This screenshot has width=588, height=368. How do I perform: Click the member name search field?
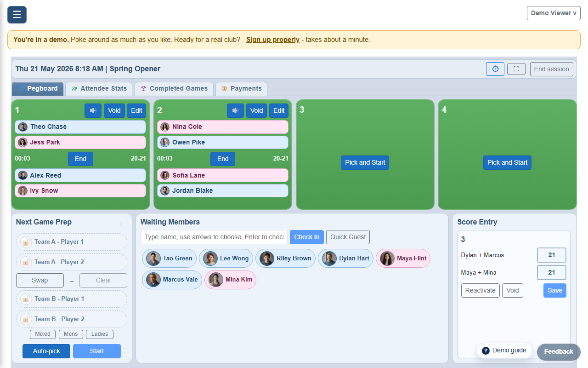214,237
